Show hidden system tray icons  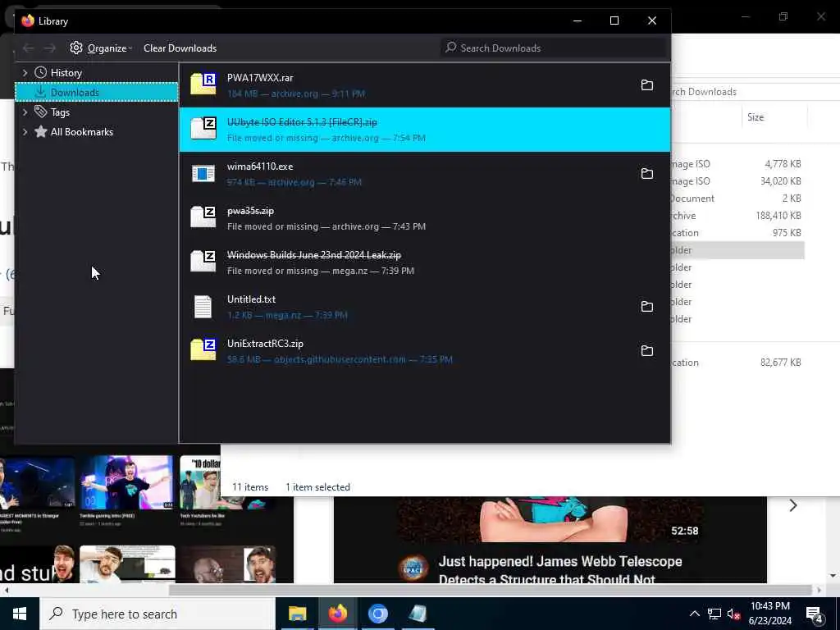tap(694, 614)
